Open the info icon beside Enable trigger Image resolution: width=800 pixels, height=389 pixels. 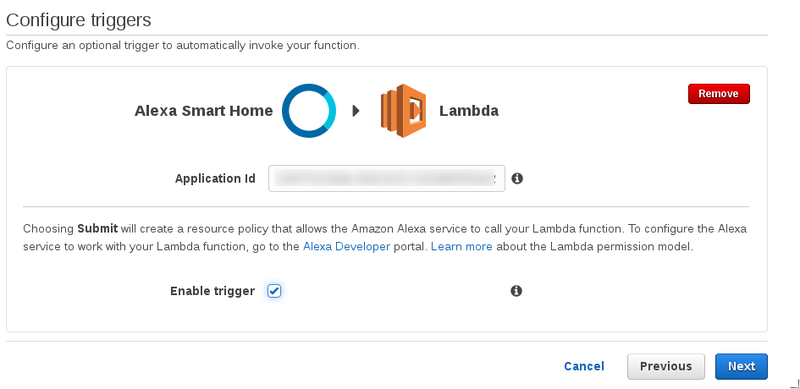point(516,291)
